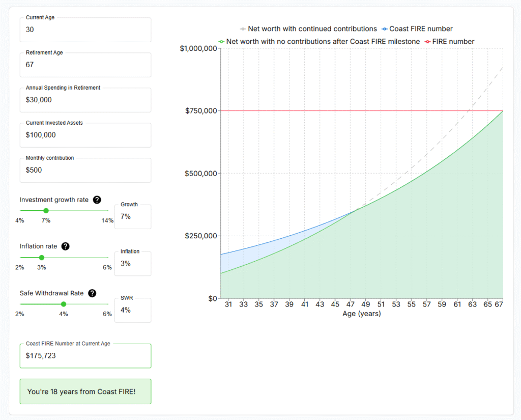Click the SWR percentage input box
Screen dimensions: 521x420
(x=132, y=310)
